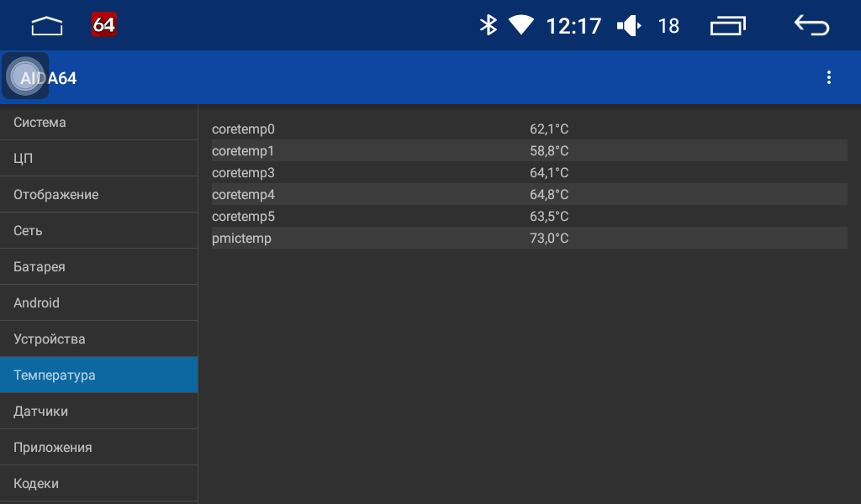The image size is (861, 504).
Task: Tap the Wi-Fi signal icon
Action: pyautogui.click(x=521, y=25)
